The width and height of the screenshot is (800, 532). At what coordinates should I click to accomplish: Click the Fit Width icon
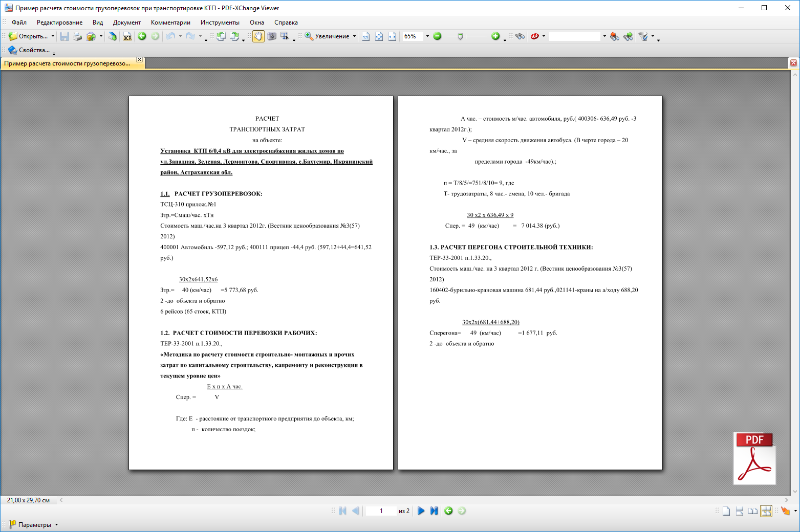click(x=392, y=36)
